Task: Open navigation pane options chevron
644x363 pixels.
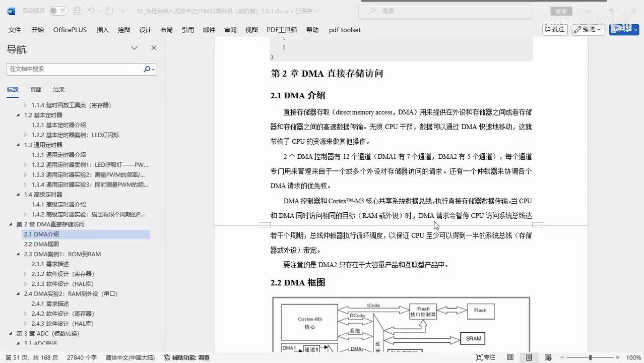Action: 135,48
